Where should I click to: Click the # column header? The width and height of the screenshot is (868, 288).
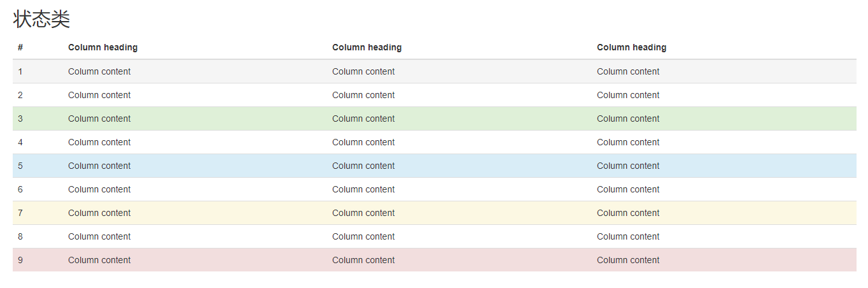pos(20,47)
